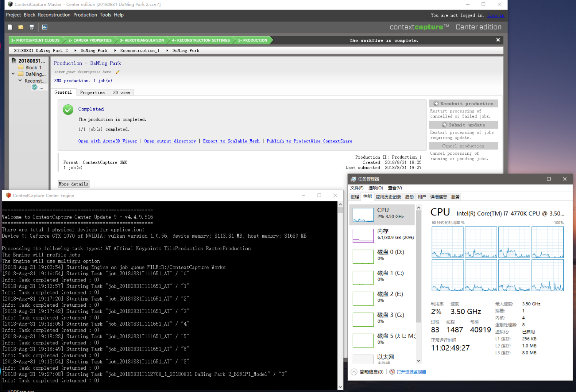Click breadcrumb arrow after 20180831 DaNing Park 2
Image resolution: width=576 pixels, height=392 pixels.
pyautogui.click(x=75, y=51)
